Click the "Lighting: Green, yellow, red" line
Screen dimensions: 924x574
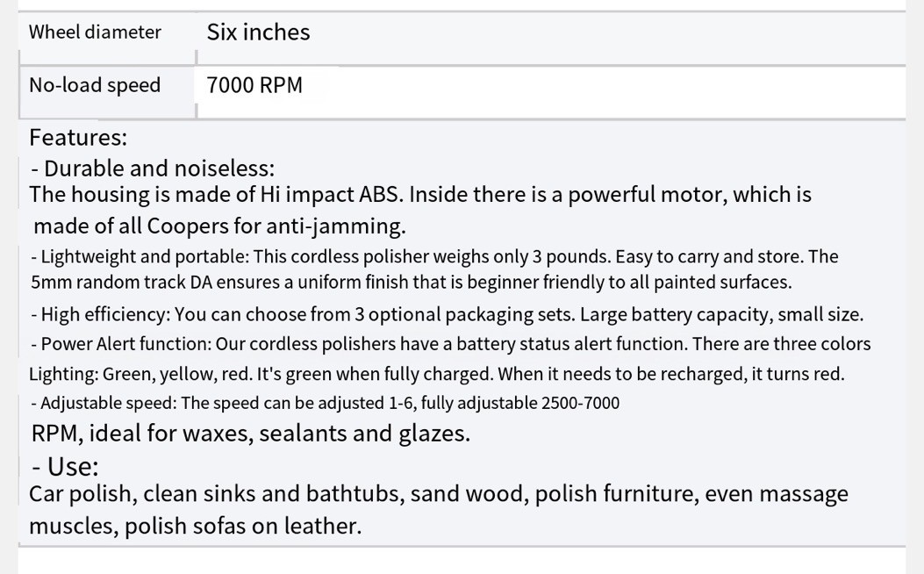point(436,374)
